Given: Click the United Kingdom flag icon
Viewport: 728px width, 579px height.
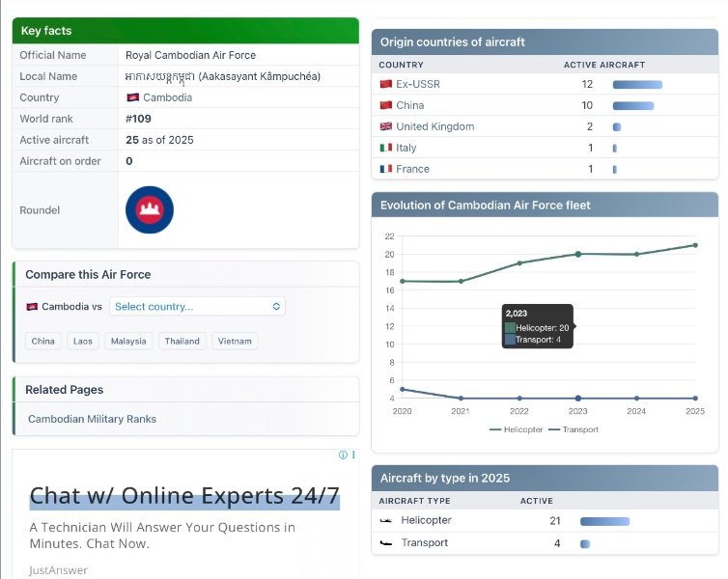Looking at the screenshot, I should point(386,126).
